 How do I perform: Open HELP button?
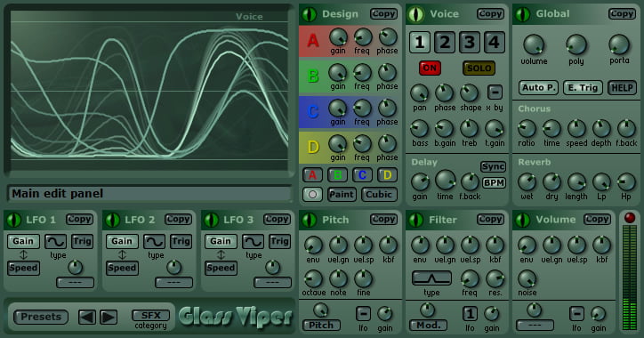[x=623, y=87]
